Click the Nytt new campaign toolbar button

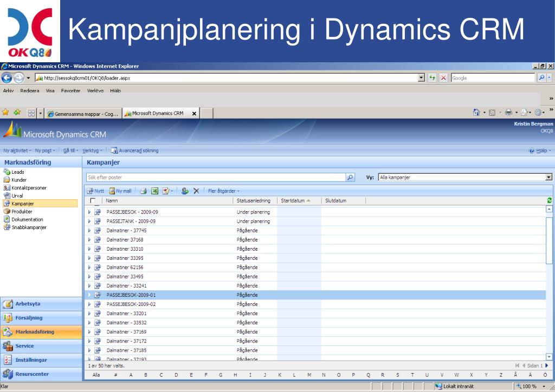(95, 191)
